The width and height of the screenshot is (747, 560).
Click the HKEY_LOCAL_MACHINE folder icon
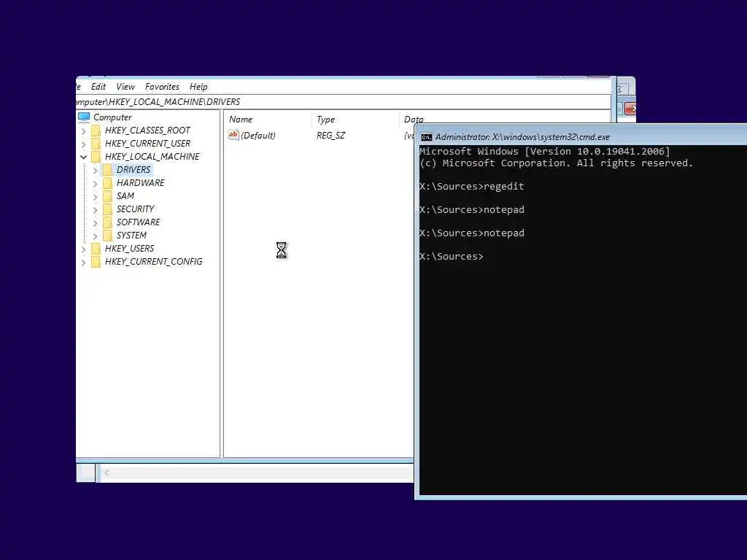tap(96, 157)
